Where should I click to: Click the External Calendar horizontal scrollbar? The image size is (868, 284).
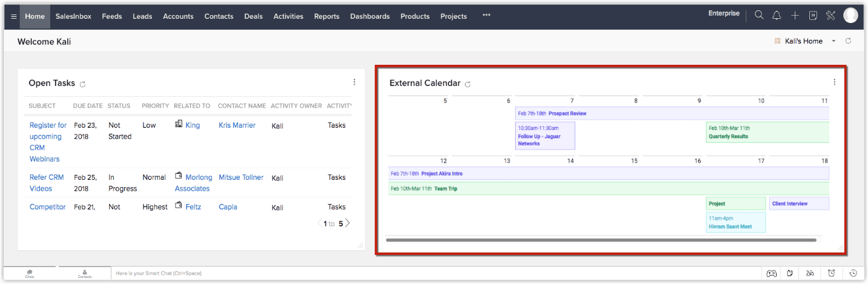tap(601, 240)
